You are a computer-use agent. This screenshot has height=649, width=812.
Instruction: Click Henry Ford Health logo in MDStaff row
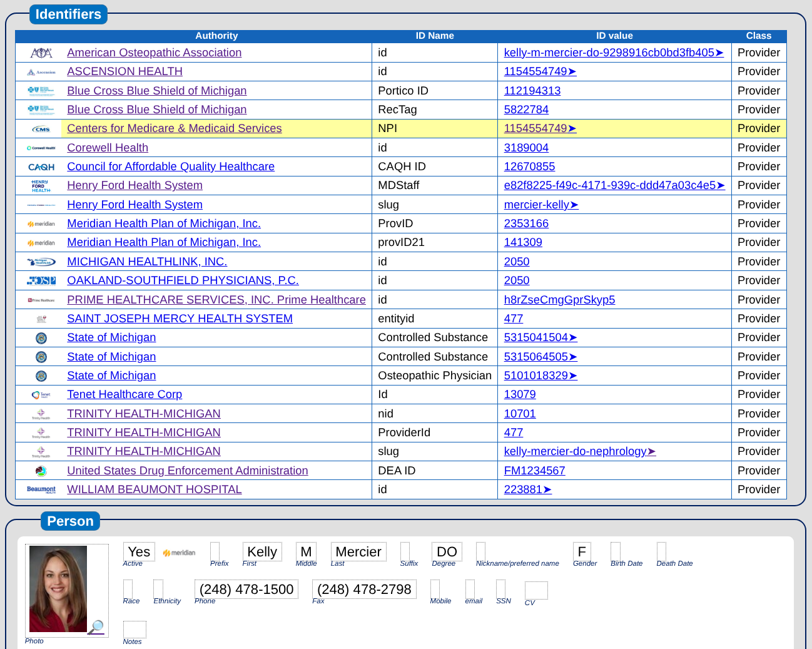tap(41, 186)
